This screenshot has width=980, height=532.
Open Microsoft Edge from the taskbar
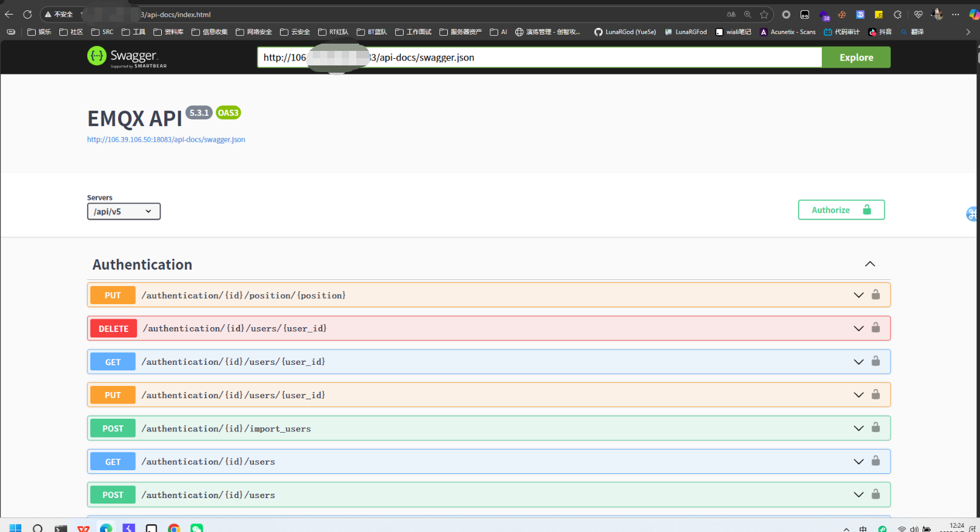(x=106, y=528)
